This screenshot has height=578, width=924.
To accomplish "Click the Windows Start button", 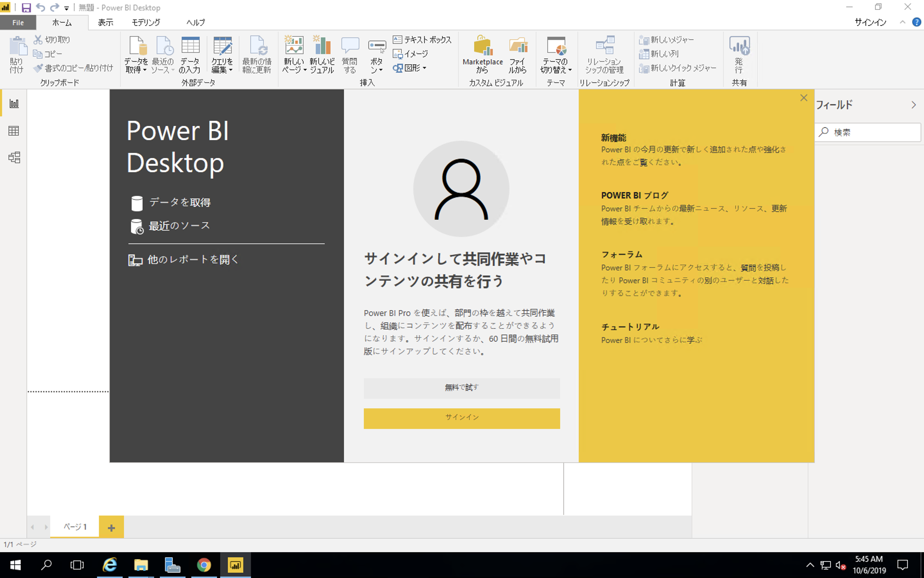I will (x=15, y=565).
